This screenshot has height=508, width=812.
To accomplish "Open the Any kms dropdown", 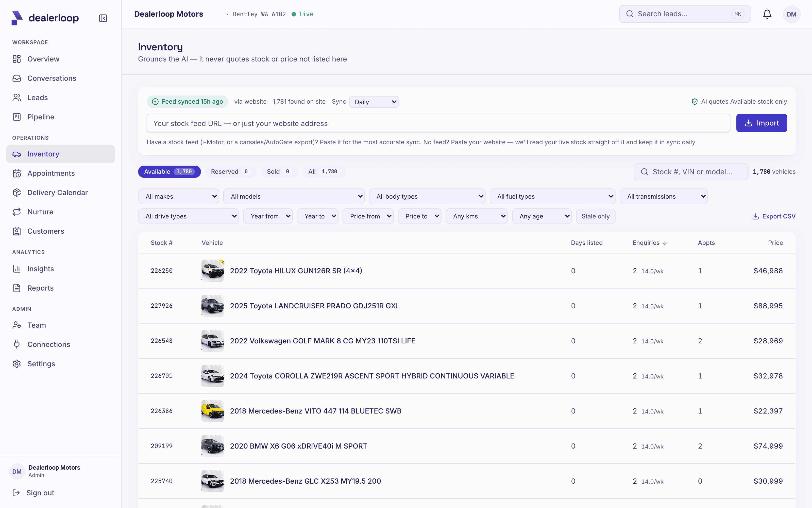I will [477, 216].
